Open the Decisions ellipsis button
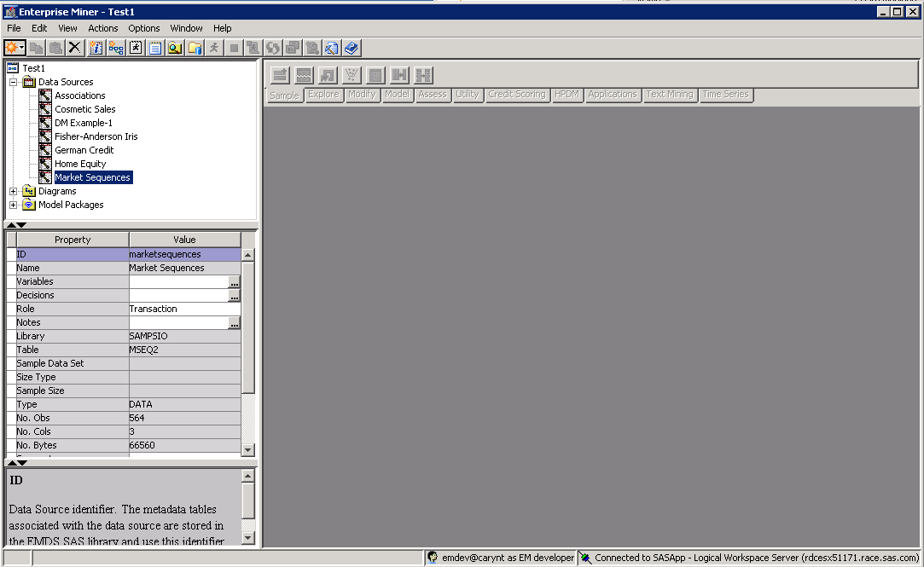This screenshot has height=567, width=924. click(234, 296)
